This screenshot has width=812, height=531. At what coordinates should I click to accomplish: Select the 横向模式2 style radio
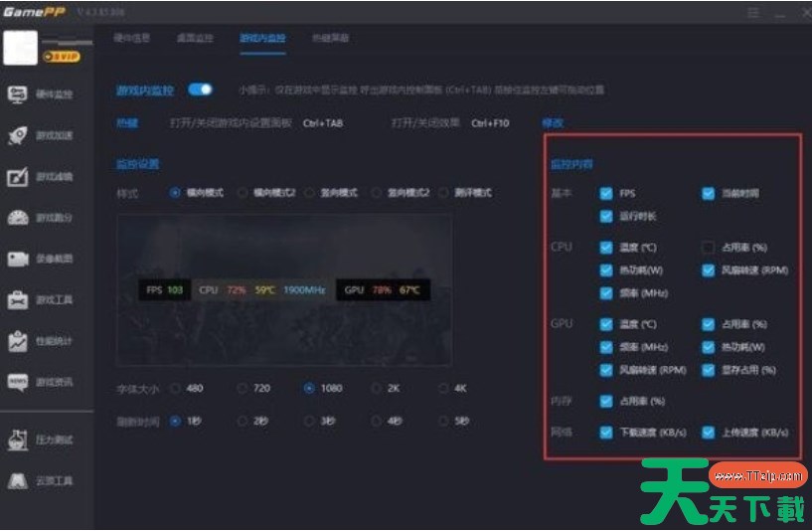[x=243, y=193]
